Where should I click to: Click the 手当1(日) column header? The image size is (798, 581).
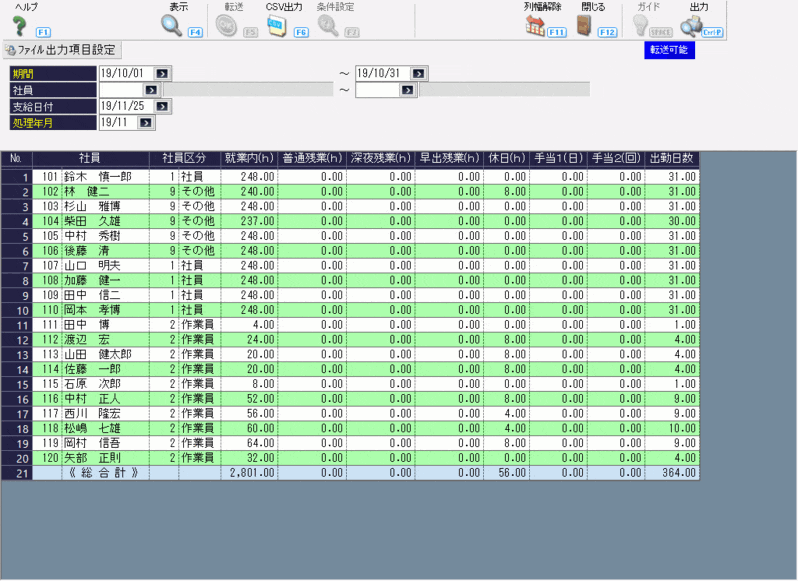tap(558, 159)
